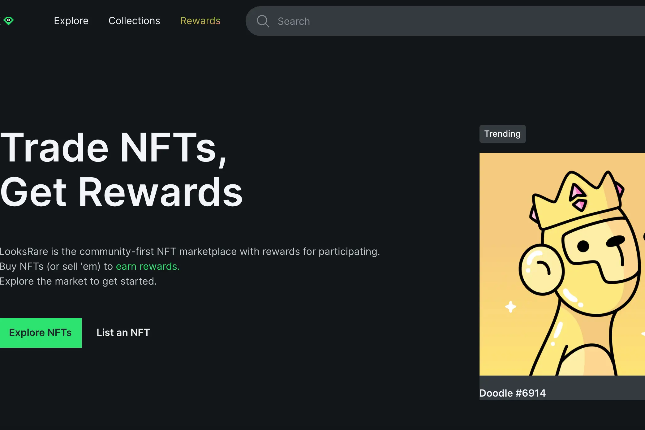Screen dimensions: 645x430
Task: Open the Explore menu item
Action: pos(71,21)
